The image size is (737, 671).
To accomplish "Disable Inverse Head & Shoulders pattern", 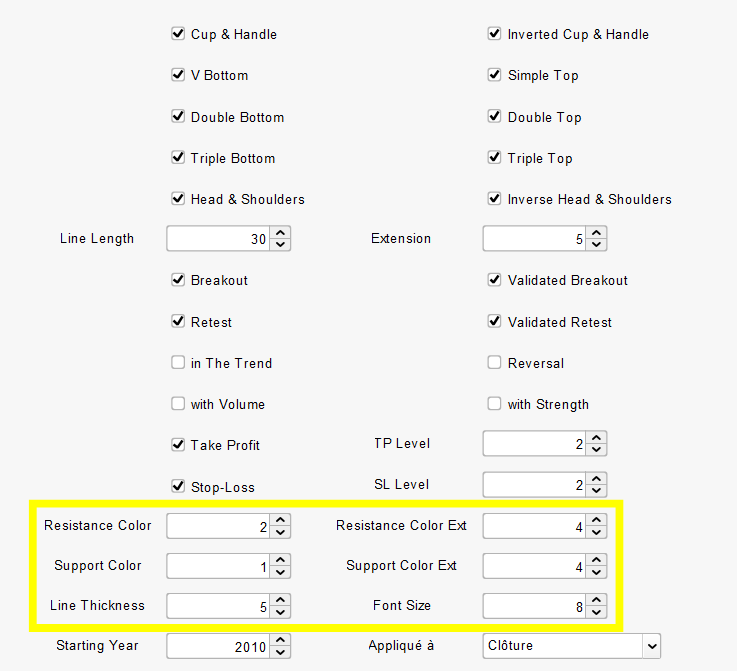I will 494,198.
